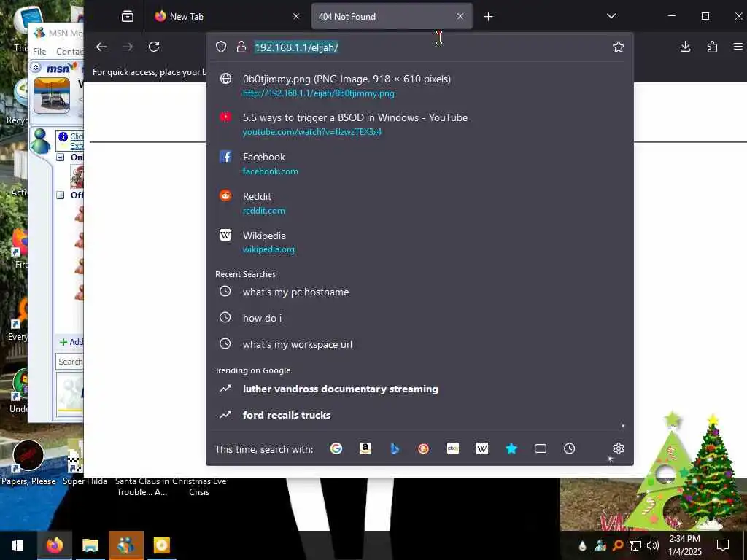Go back with the back arrow
The height and width of the screenshot is (560, 747).
pyautogui.click(x=101, y=47)
